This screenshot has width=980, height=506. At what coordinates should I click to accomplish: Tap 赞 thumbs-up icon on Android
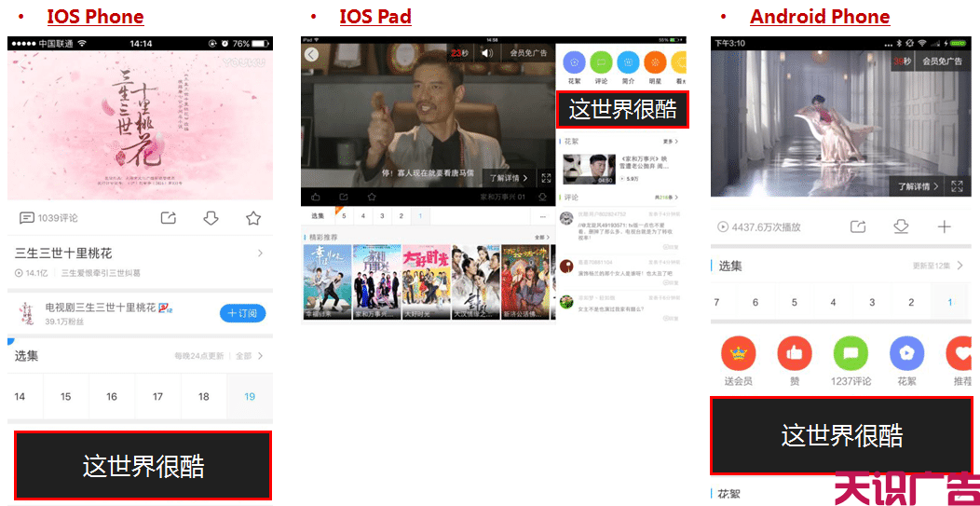coord(795,353)
